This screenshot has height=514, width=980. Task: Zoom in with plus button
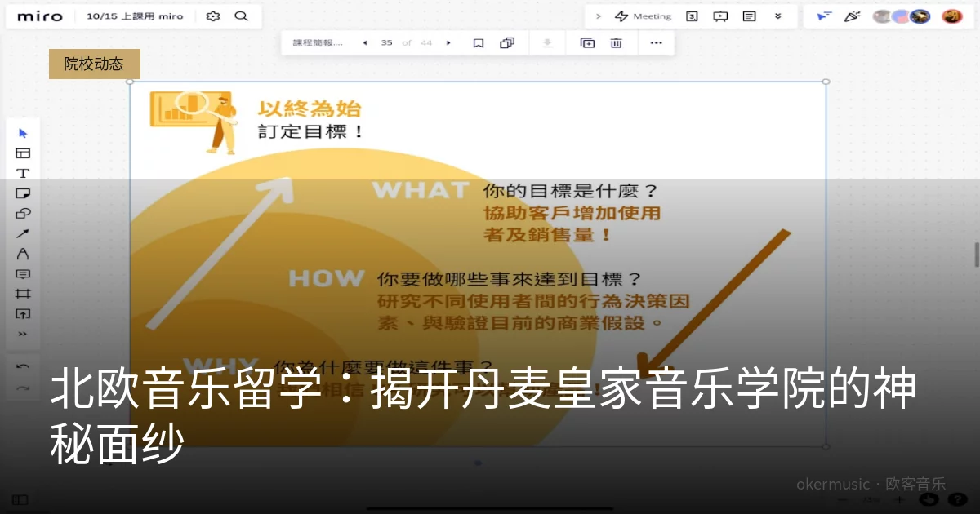(899, 500)
